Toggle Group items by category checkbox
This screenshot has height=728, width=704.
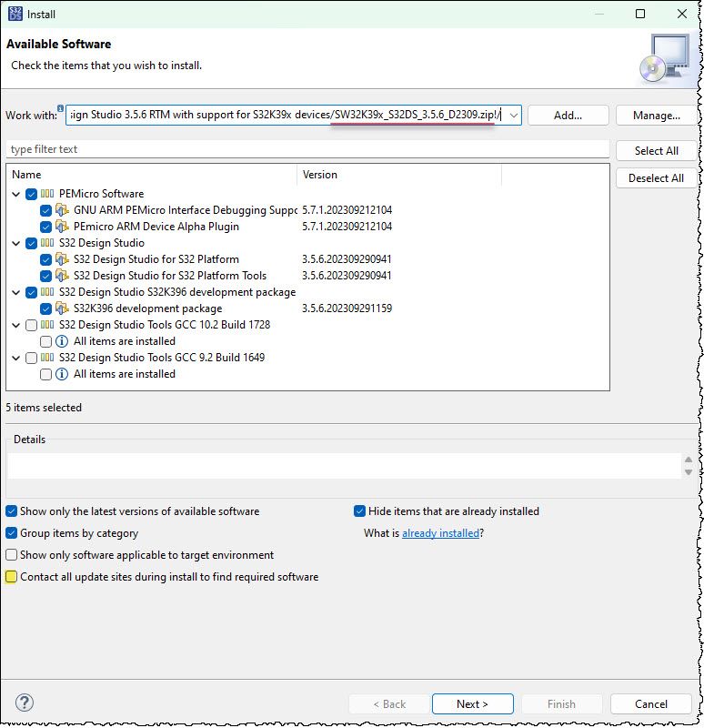[11, 533]
